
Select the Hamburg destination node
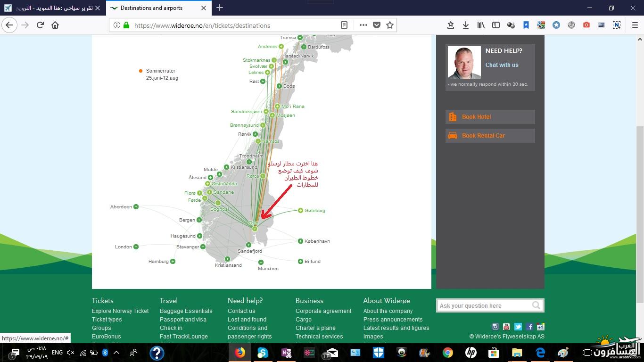(x=173, y=261)
